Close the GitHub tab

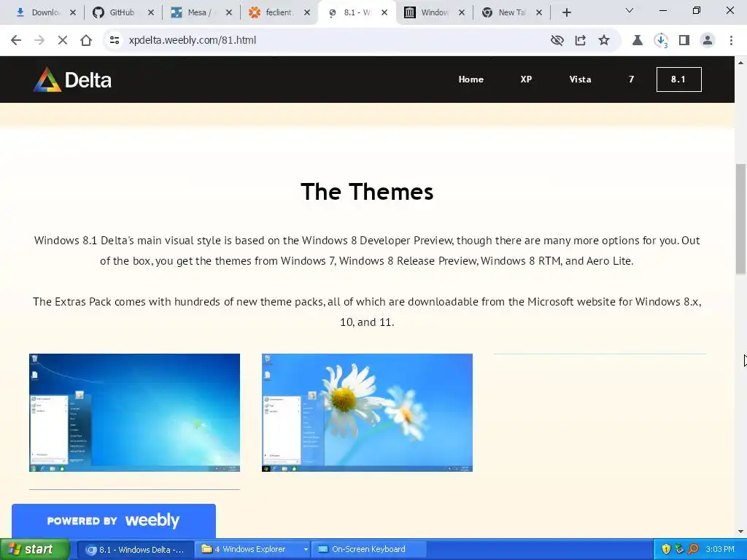(x=150, y=12)
